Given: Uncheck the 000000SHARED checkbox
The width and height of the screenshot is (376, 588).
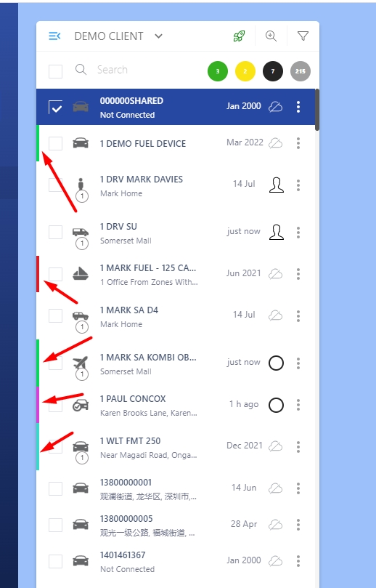Looking at the screenshot, I should point(55,108).
